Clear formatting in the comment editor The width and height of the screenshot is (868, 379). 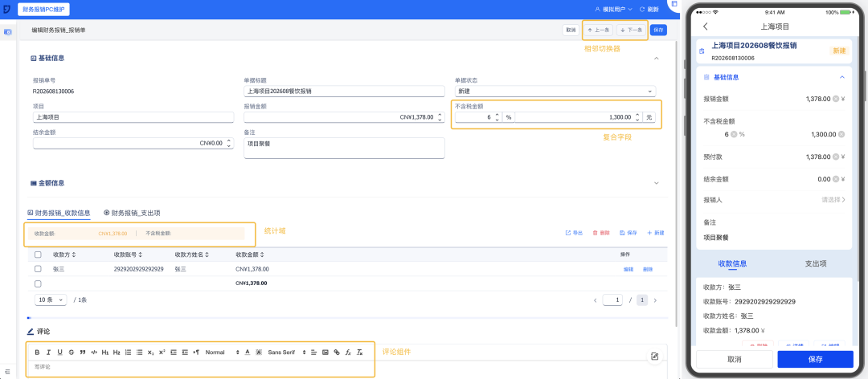click(360, 353)
